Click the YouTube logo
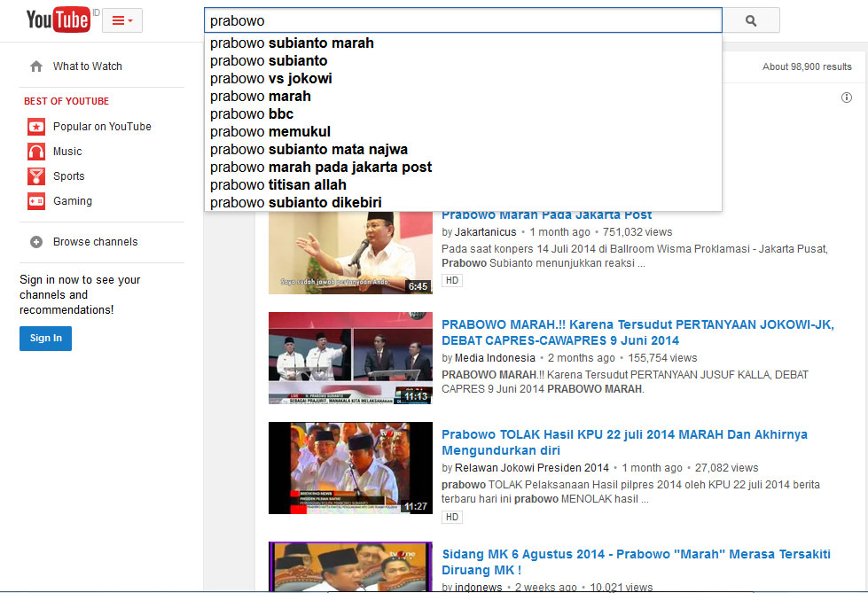The image size is (868, 593). (59, 20)
